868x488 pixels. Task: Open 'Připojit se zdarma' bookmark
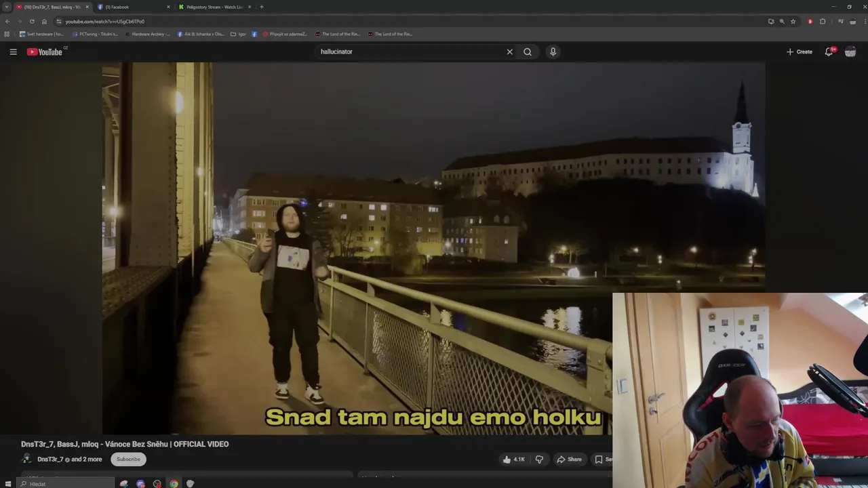point(285,34)
